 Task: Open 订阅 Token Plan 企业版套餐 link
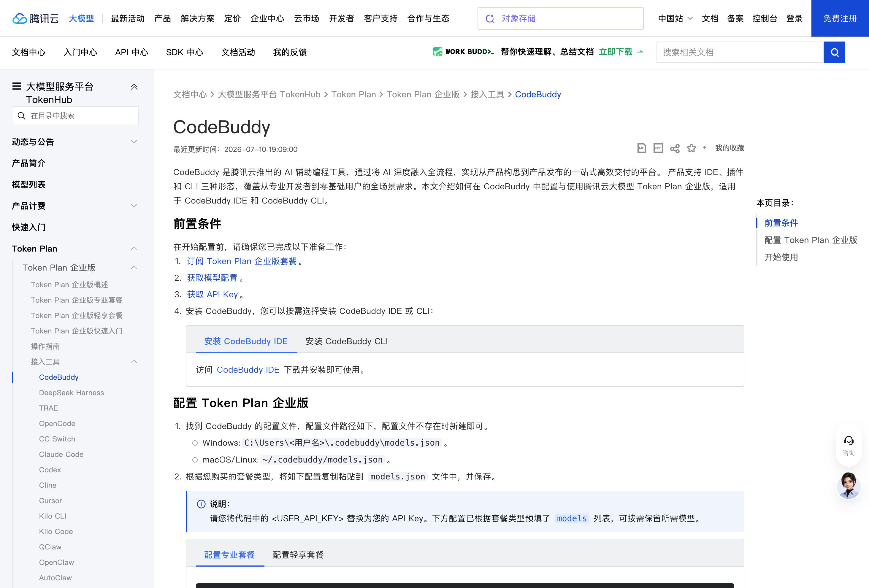tap(242, 261)
